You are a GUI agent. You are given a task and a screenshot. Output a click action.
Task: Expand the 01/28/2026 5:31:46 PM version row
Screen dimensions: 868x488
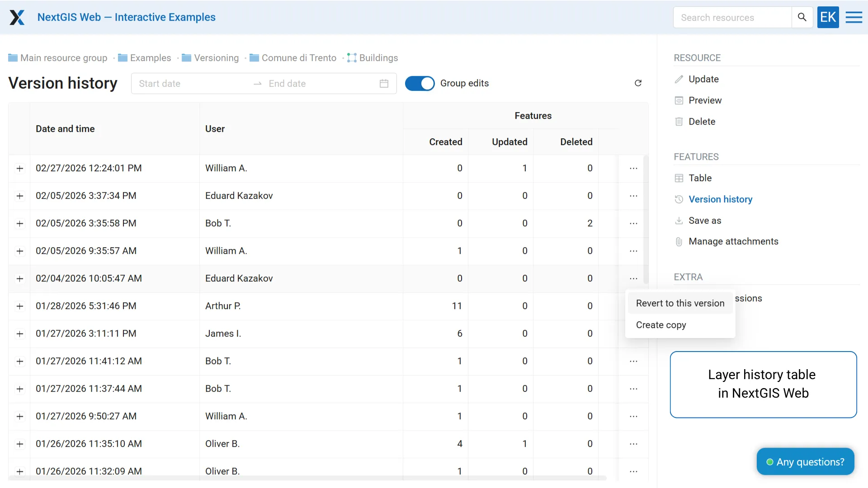coord(19,306)
